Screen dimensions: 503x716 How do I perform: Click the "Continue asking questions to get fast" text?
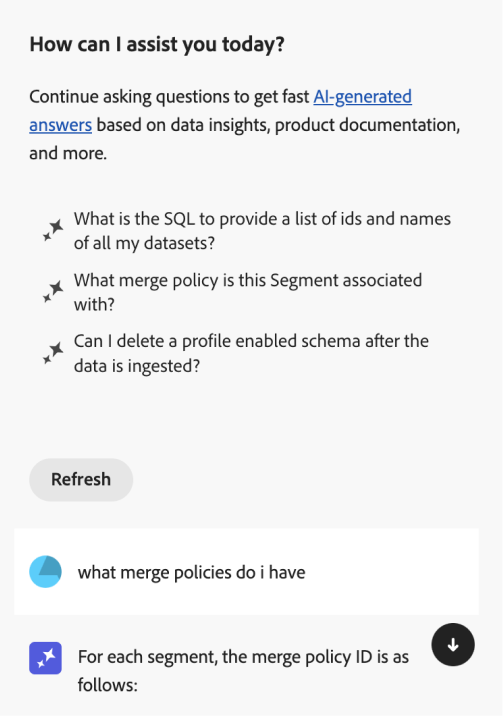point(169,97)
